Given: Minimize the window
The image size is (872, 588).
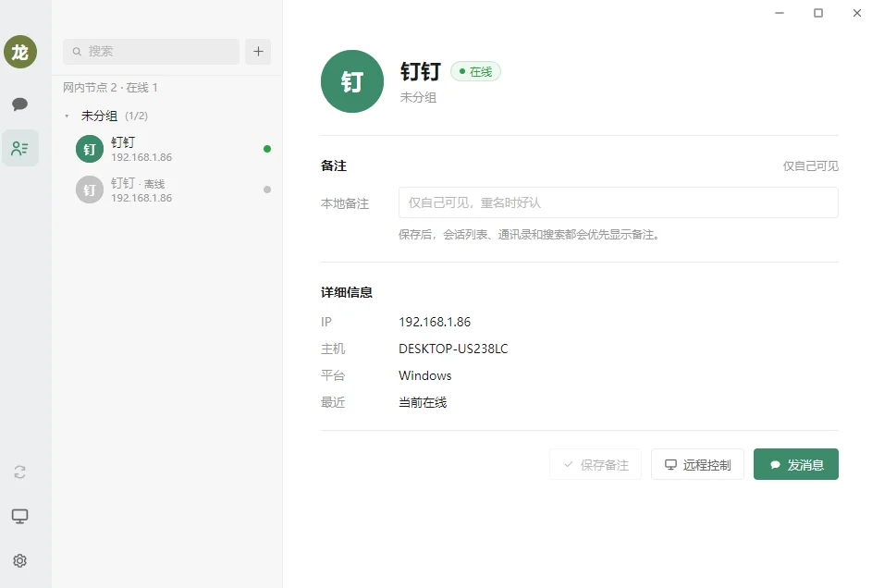Looking at the screenshot, I should (x=780, y=13).
